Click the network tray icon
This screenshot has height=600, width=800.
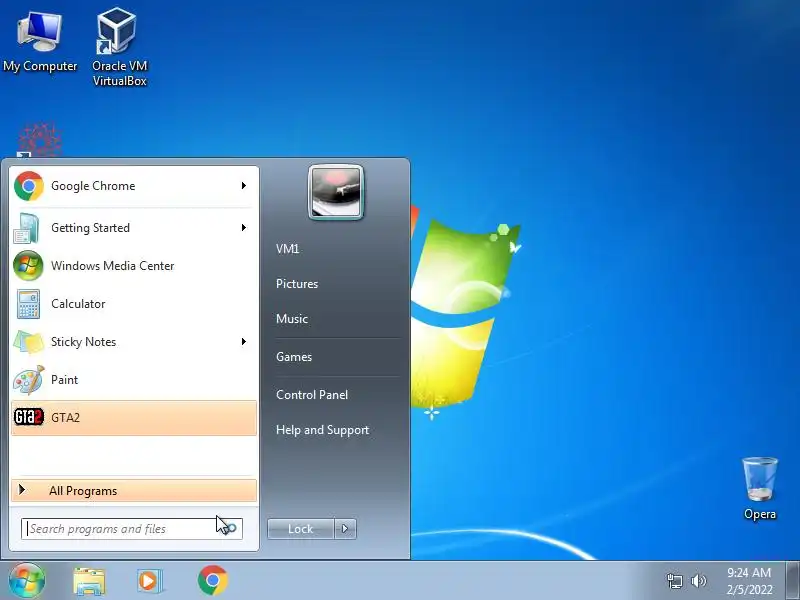pyautogui.click(x=674, y=581)
